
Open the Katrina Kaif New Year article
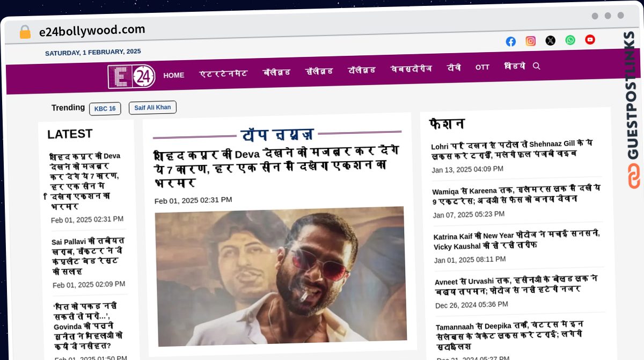[x=517, y=240]
